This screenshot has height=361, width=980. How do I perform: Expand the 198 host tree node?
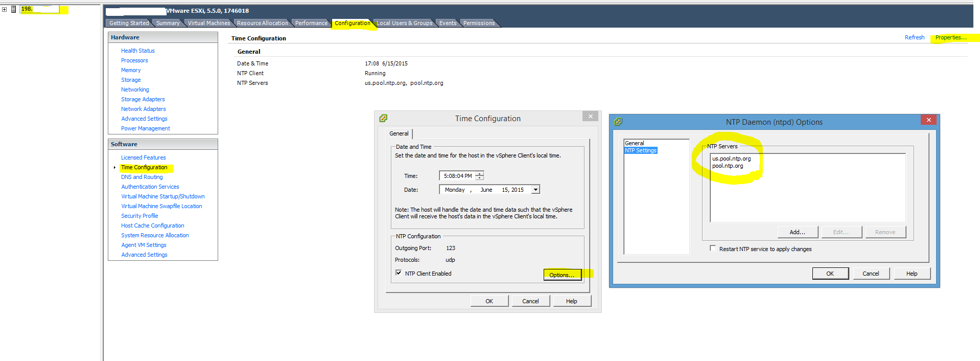(4, 9)
